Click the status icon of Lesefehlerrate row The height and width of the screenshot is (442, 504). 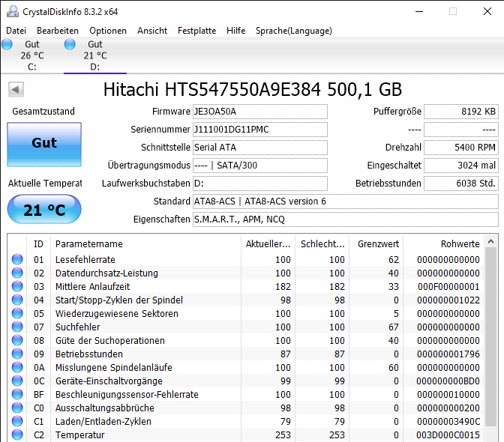pyautogui.click(x=17, y=259)
